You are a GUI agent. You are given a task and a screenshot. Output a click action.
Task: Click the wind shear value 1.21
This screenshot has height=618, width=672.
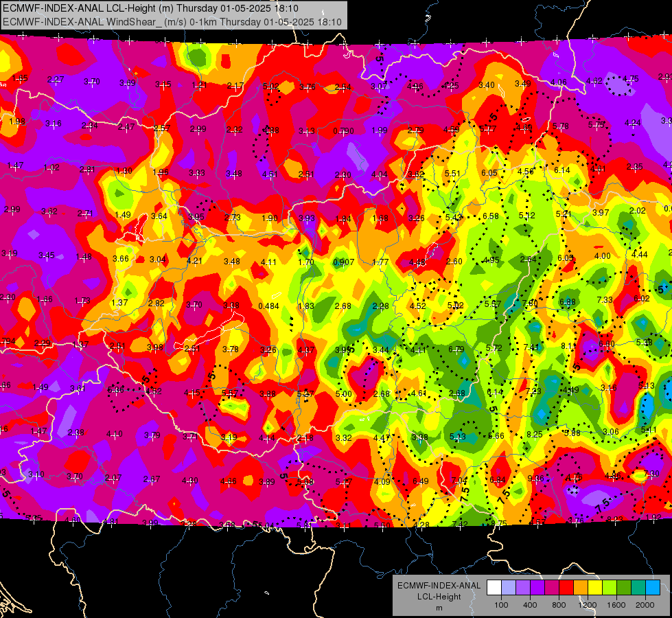point(199,85)
